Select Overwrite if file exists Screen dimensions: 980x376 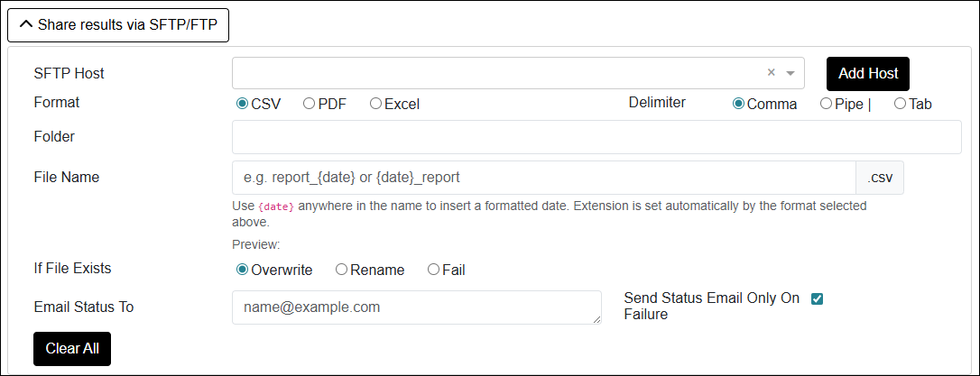242,270
